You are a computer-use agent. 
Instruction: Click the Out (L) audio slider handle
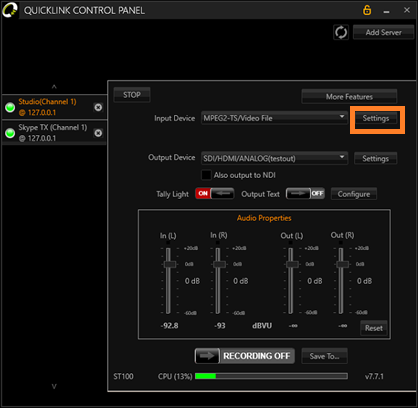click(x=292, y=264)
